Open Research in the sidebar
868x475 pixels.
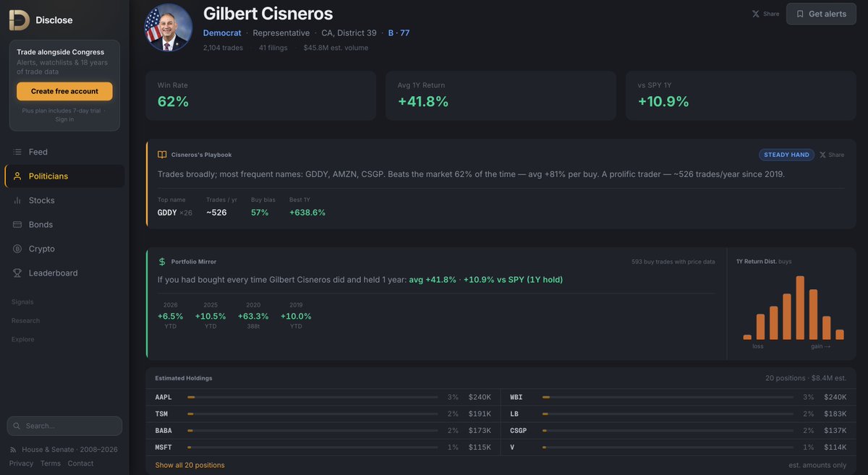(x=25, y=321)
